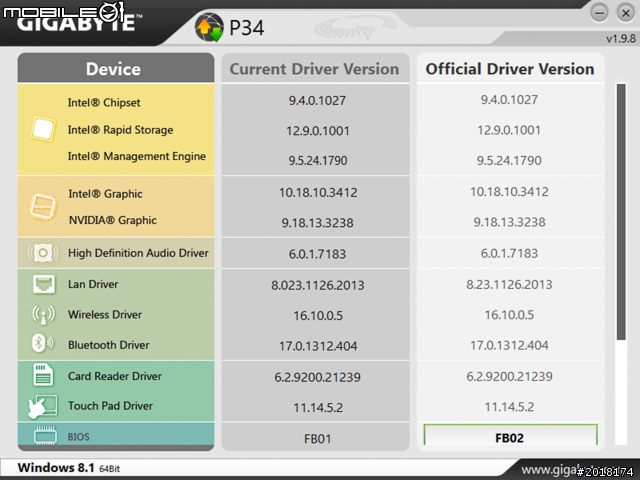Select the NVIDIA® Graphic label

tap(113, 220)
